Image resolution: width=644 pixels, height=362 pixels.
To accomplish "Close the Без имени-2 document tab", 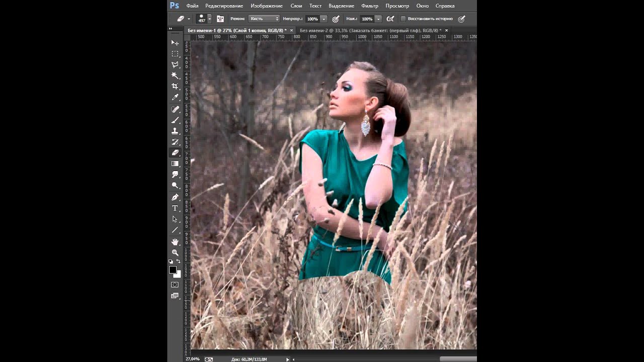I will pos(446,31).
